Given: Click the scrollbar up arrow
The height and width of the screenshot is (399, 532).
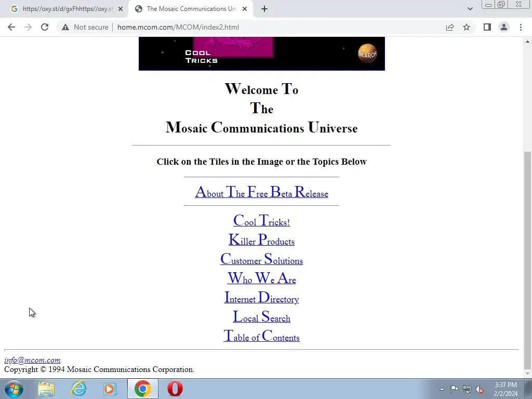Looking at the screenshot, I should pos(527,42).
